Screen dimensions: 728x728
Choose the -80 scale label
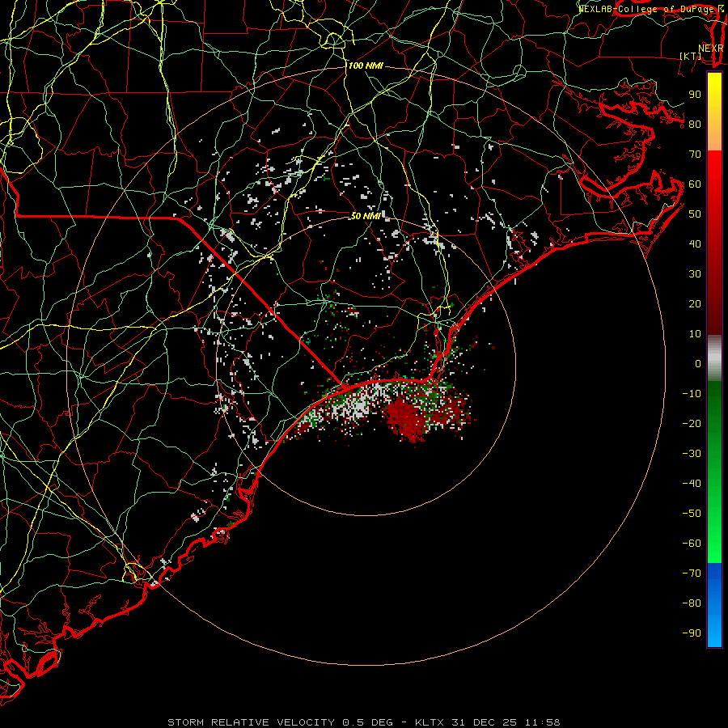692,603
